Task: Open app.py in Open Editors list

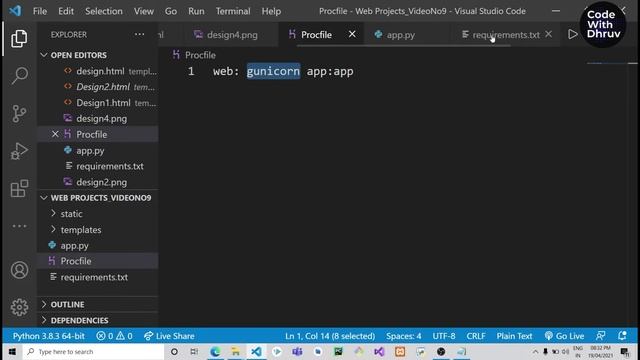Action: point(90,151)
